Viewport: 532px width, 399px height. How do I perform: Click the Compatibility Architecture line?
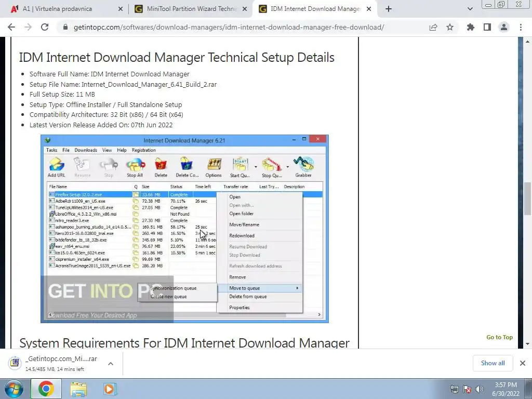(106, 115)
